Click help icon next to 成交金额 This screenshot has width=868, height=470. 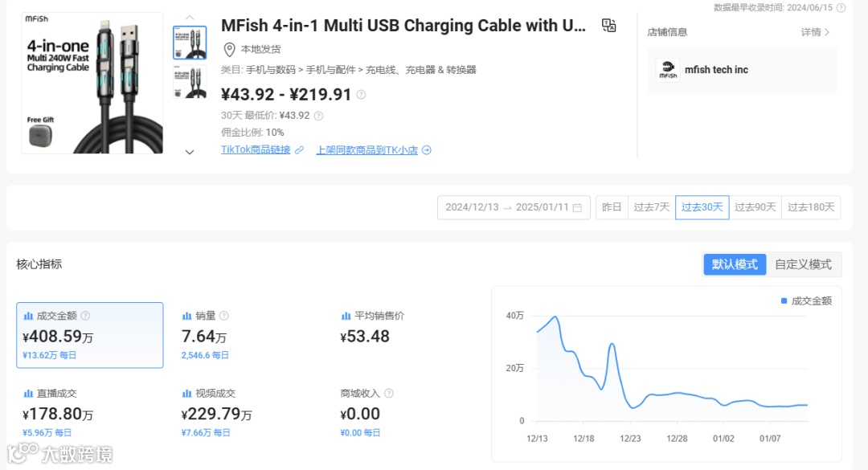pyautogui.click(x=86, y=316)
